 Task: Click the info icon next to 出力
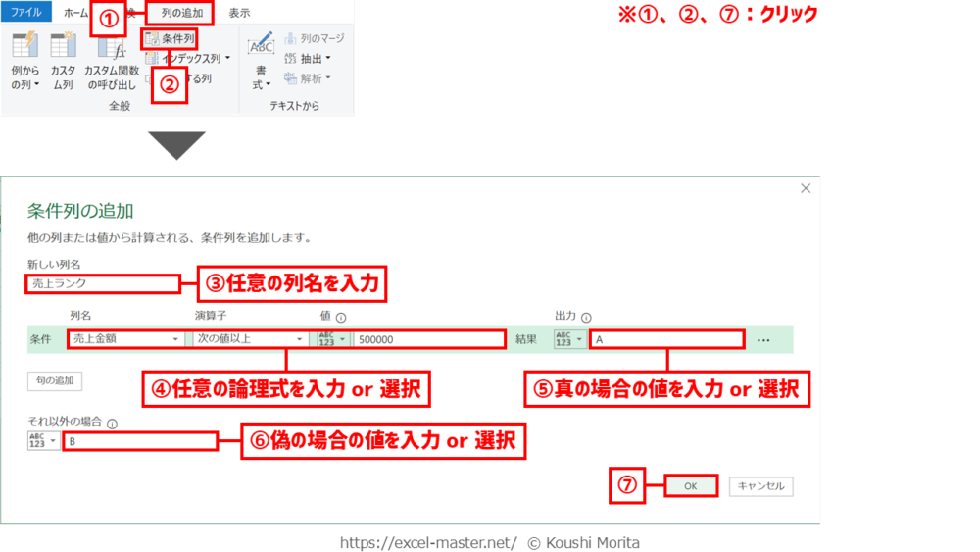point(586,318)
